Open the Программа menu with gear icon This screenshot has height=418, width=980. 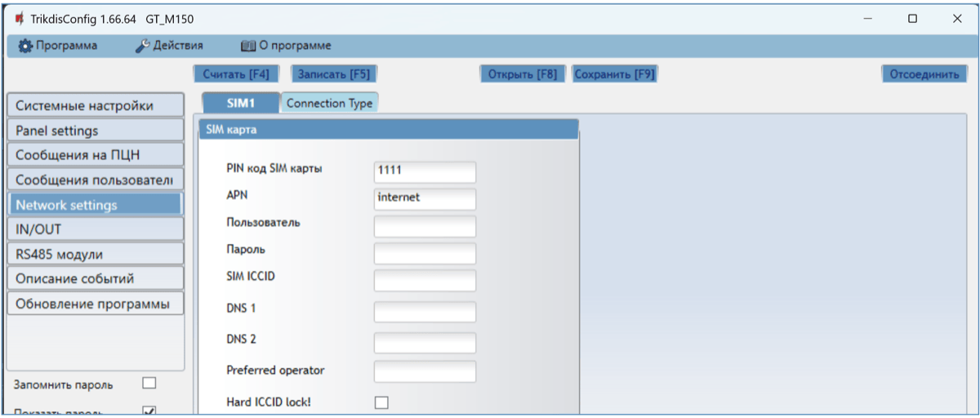(x=58, y=46)
